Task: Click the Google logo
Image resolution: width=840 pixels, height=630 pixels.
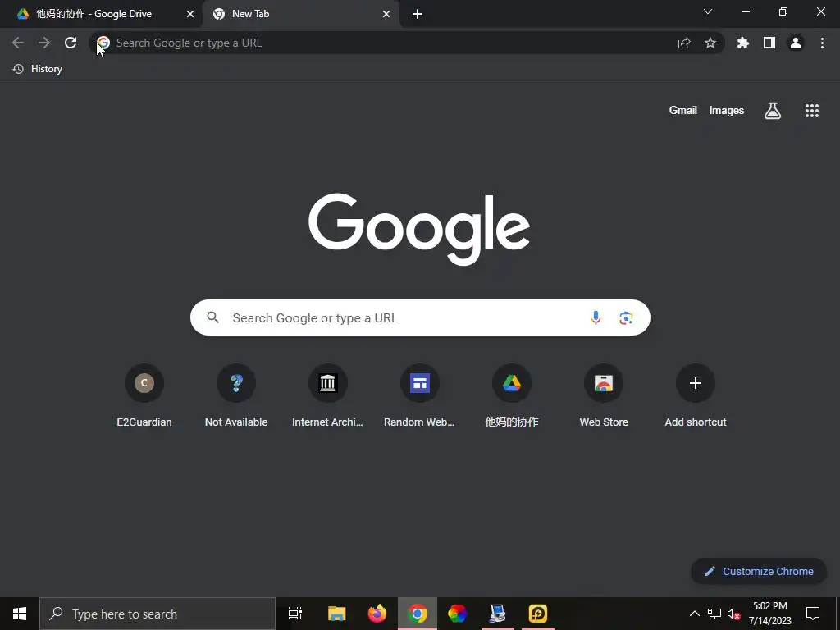Action: coord(419,229)
